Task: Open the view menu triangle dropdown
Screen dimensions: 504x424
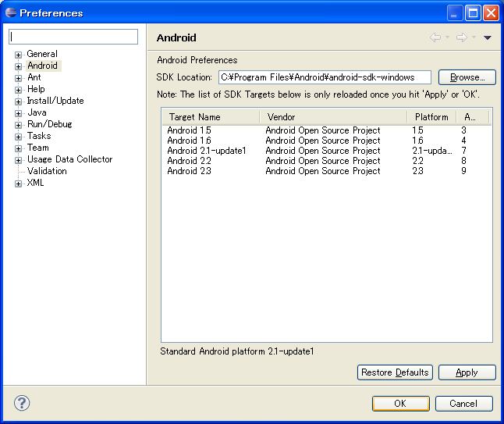Action: [x=488, y=37]
